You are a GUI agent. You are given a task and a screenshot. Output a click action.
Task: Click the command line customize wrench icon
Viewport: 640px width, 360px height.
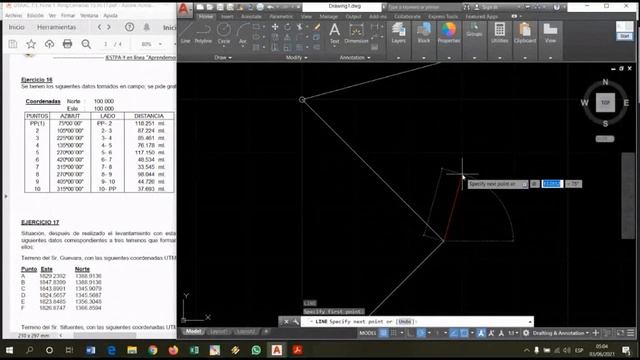(x=296, y=322)
